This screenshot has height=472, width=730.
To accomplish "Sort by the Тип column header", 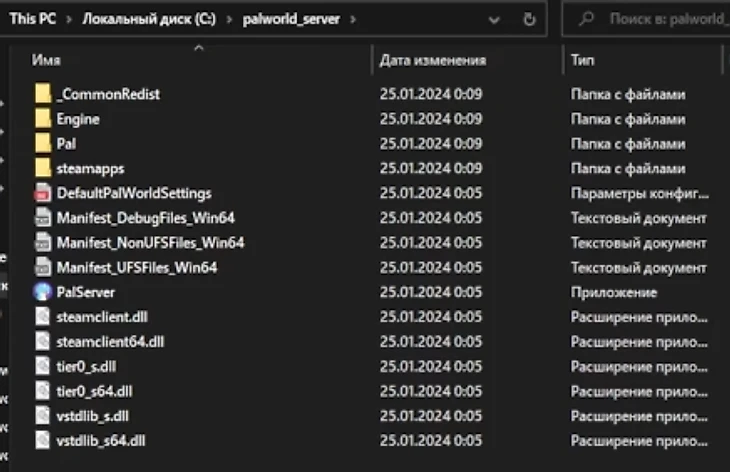I will click(x=582, y=60).
